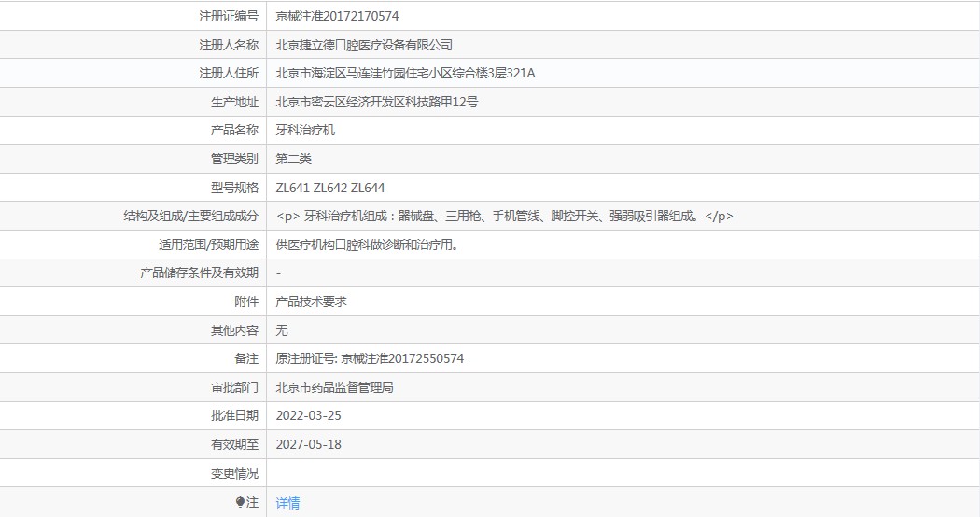Select registration number 京械注准20172170574
Screen dimensions: 980x517
pyautogui.click(x=337, y=16)
